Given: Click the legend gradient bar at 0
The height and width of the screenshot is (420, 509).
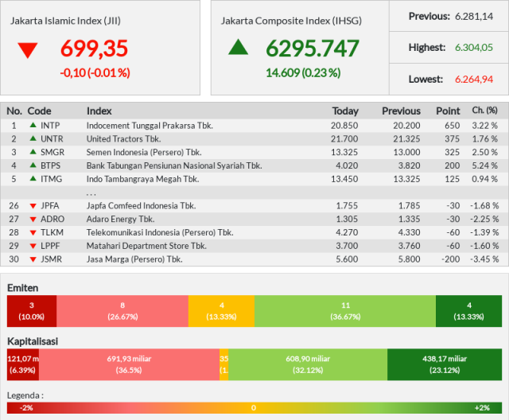Looking at the screenshot, I should click(x=254, y=408).
